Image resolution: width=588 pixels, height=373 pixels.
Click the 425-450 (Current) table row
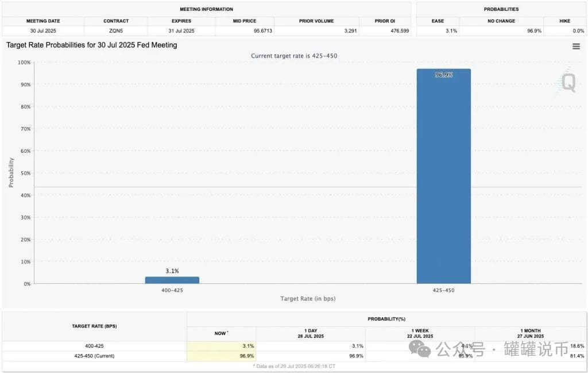294,356
